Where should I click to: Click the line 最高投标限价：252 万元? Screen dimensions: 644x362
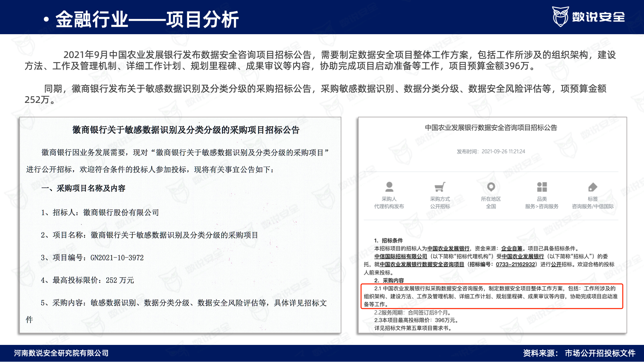coord(88,280)
